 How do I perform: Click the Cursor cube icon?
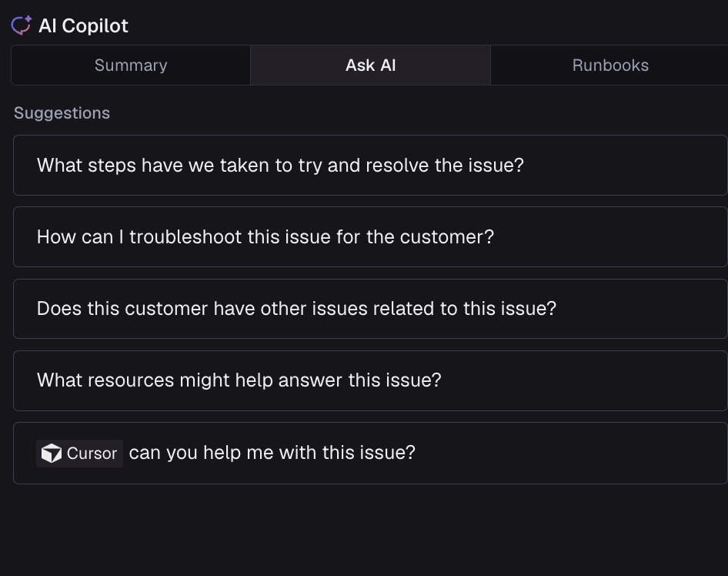pyautogui.click(x=51, y=454)
